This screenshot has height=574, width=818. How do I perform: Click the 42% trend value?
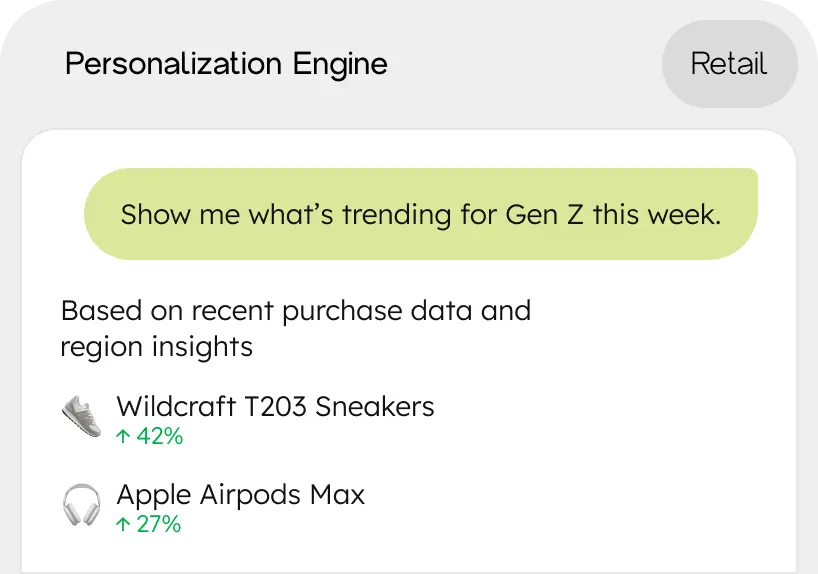(x=159, y=436)
